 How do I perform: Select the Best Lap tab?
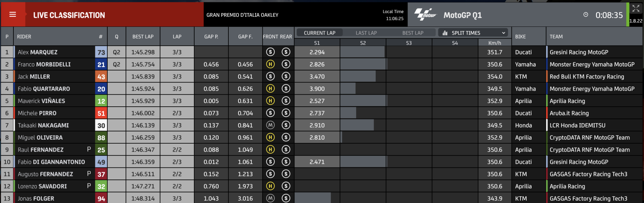413,33
